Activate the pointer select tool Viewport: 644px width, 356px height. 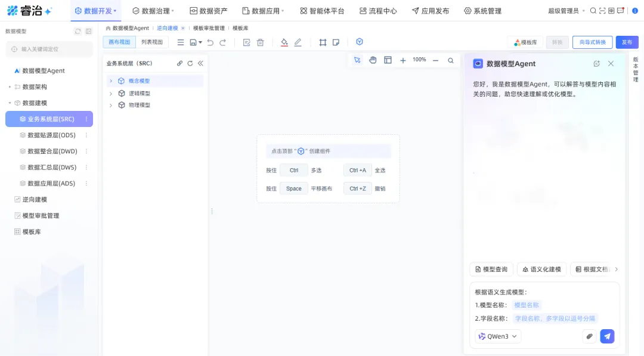357,60
